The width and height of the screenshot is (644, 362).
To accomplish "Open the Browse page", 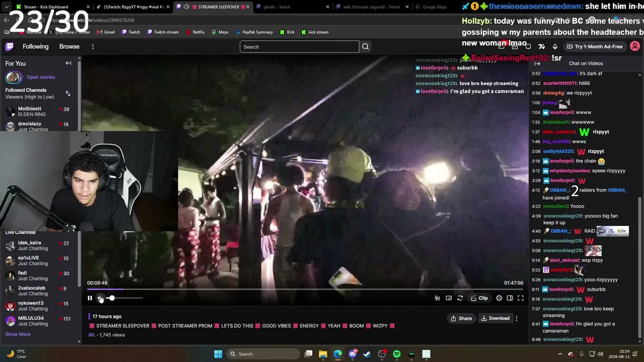I will tap(69, 47).
